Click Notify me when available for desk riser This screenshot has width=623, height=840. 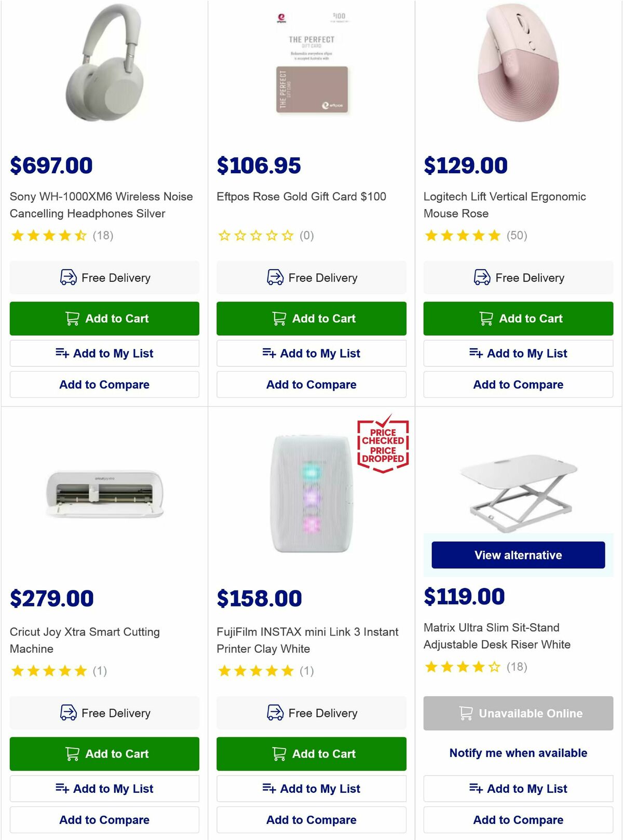click(517, 752)
